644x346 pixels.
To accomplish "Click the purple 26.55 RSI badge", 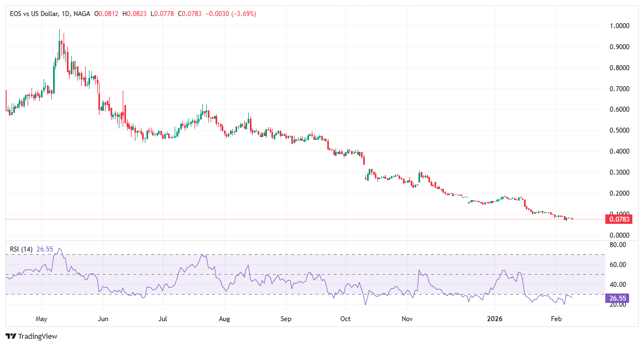I will point(616,297).
